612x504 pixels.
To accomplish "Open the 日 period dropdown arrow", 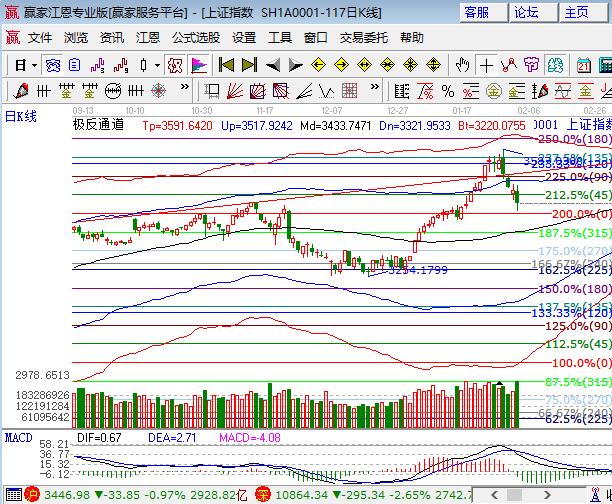I will tap(34, 65).
